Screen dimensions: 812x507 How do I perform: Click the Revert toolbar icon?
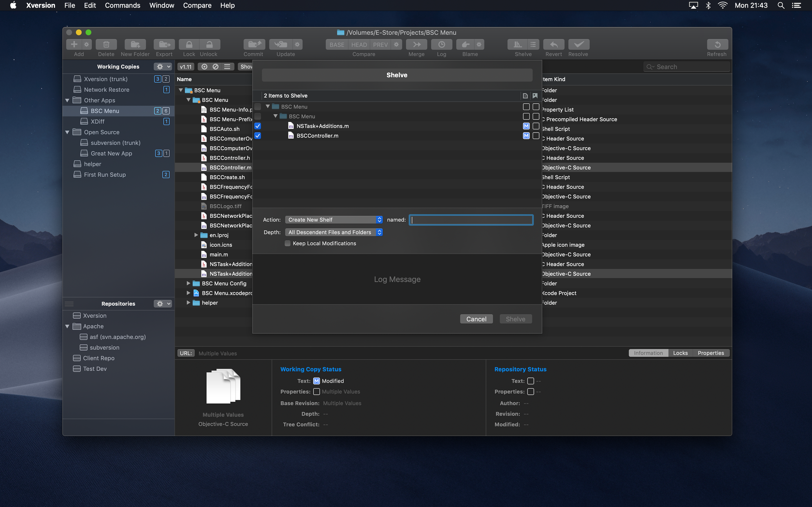click(x=554, y=45)
